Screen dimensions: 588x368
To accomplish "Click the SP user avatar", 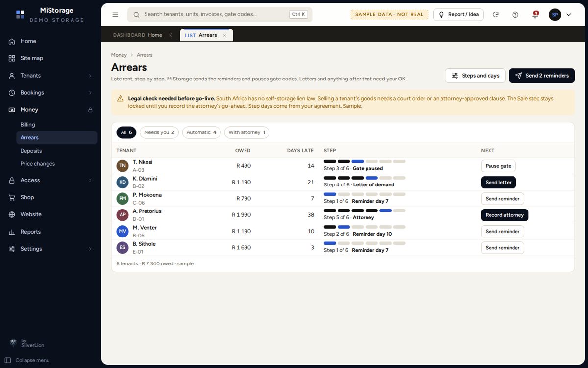I will click(x=555, y=15).
